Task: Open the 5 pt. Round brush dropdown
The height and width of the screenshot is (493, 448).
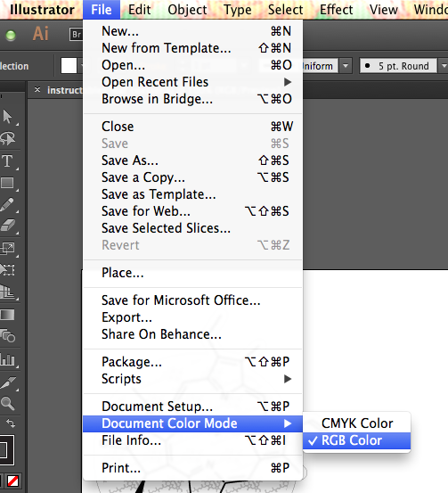Action: pos(444,66)
